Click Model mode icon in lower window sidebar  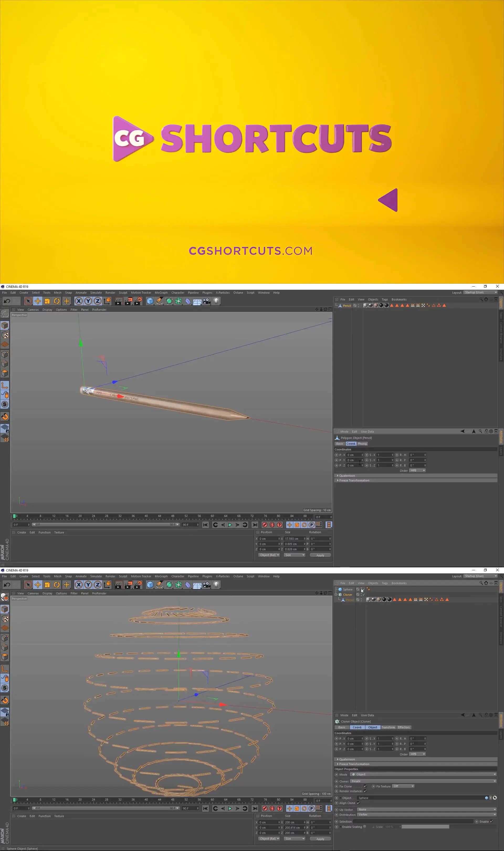[5, 609]
